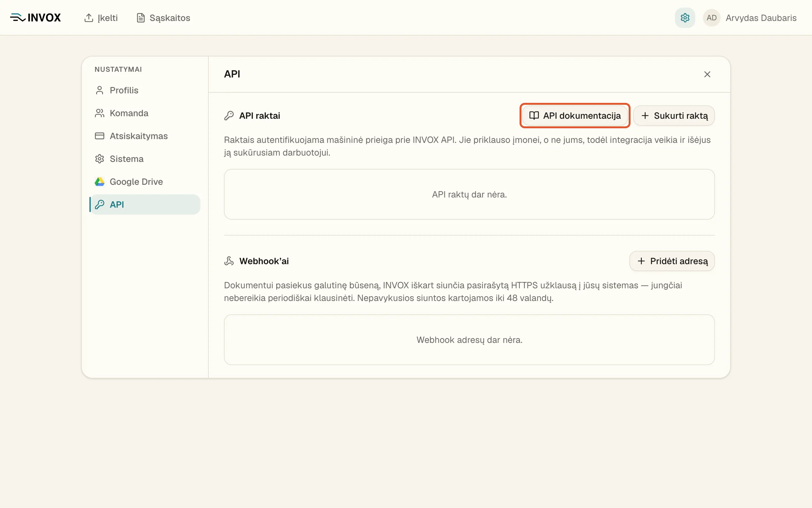
Task: Click the settings gear icon in header
Action: click(685, 18)
